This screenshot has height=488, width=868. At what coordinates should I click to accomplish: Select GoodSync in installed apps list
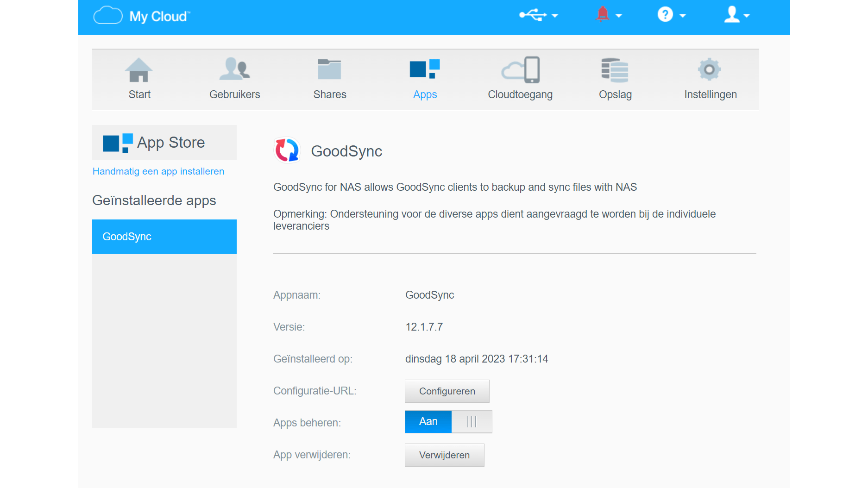[164, 237]
